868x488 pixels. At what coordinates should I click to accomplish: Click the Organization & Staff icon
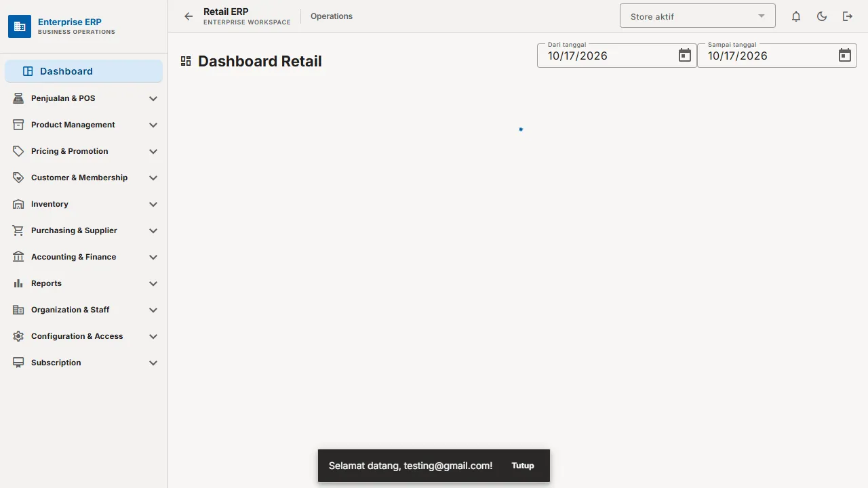tap(18, 310)
